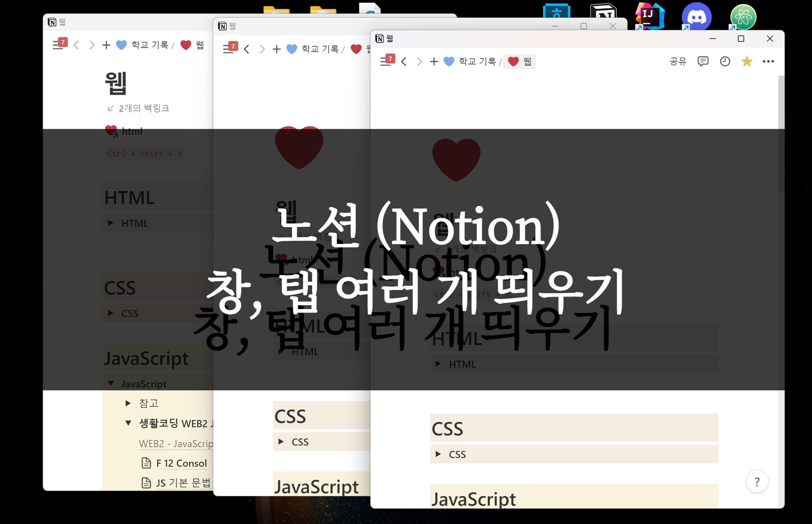Viewport: 812px width, 524px height.
Task: Toggle the favorite star icon
Action: [x=747, y=61]
